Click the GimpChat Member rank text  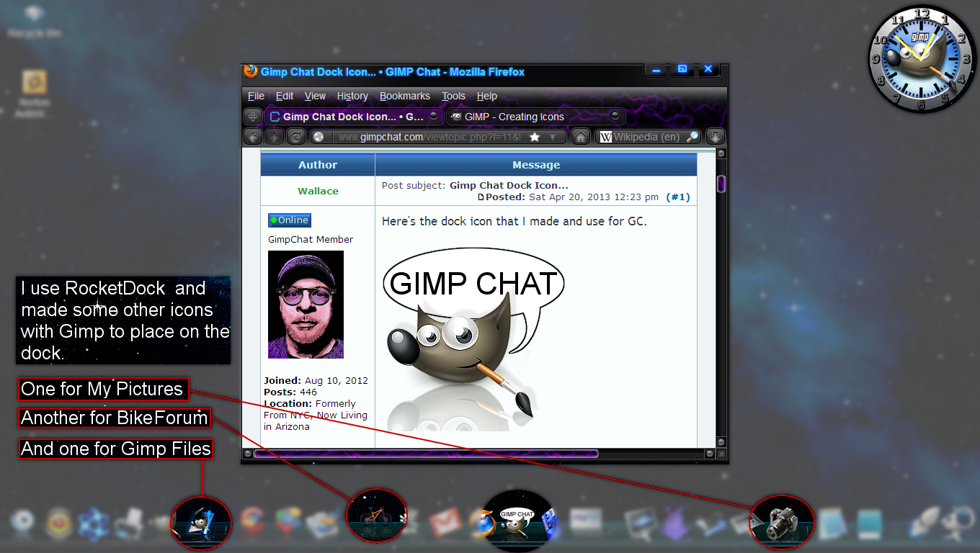click(x=311, y=239)
